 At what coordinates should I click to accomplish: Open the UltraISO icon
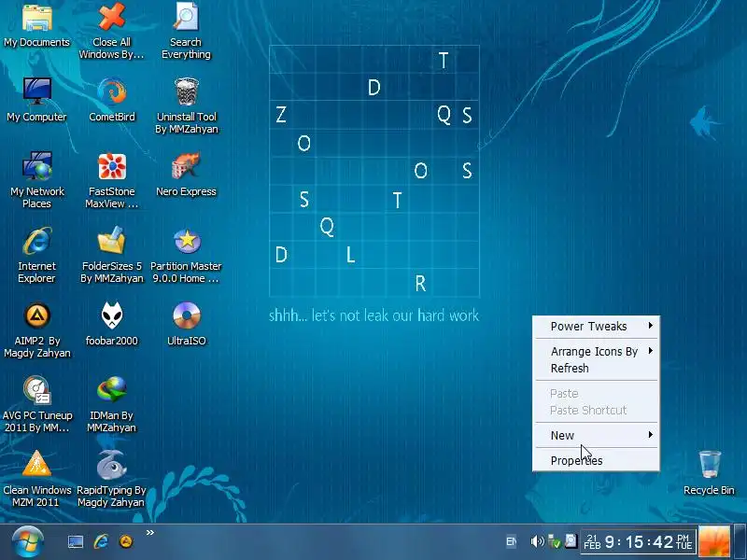[186, 324]
